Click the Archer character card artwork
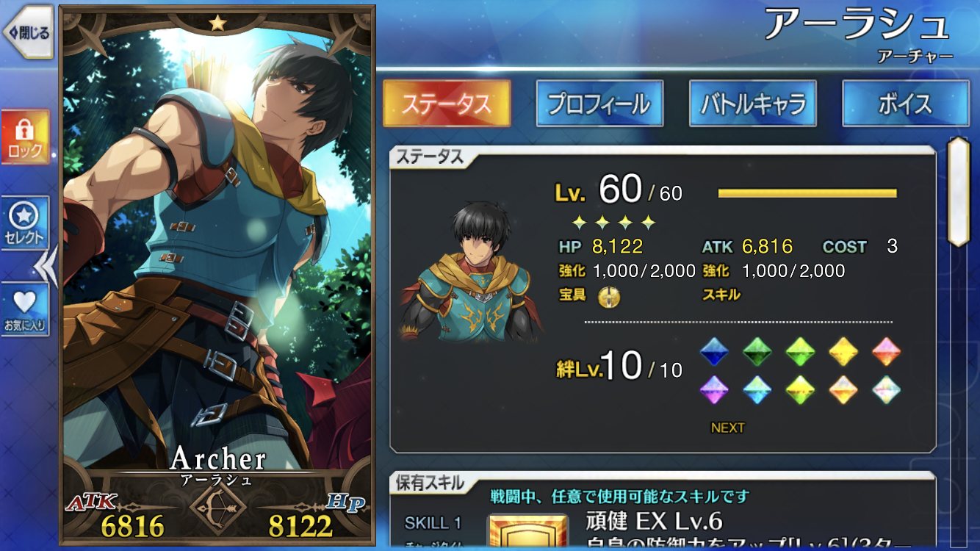The height and width of the screenshot is (551, 980). click(x=217, y=242)
